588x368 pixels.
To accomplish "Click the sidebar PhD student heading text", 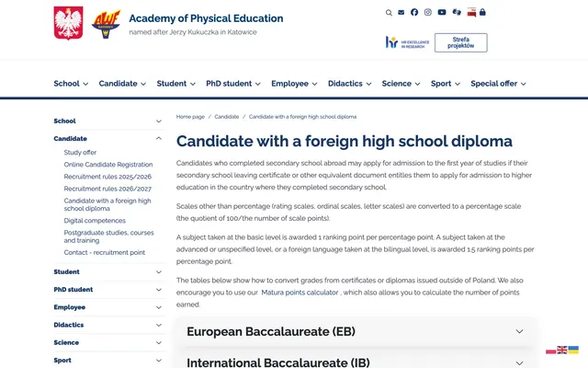I will [73, 290].
